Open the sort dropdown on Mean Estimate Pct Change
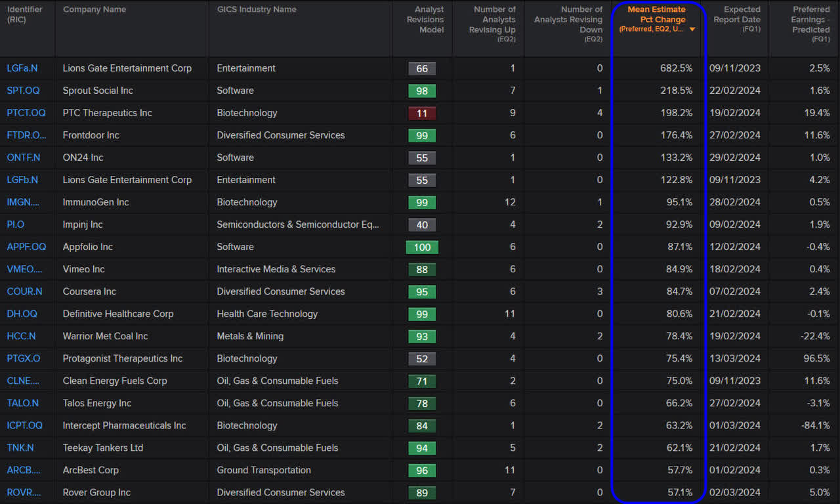 point(692,29)
